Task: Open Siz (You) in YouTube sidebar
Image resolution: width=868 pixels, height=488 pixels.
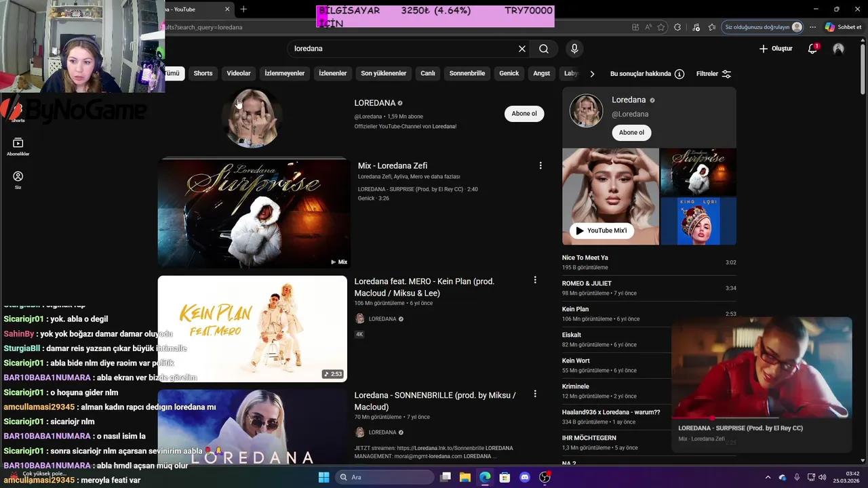Action: [x=18, y=180]
